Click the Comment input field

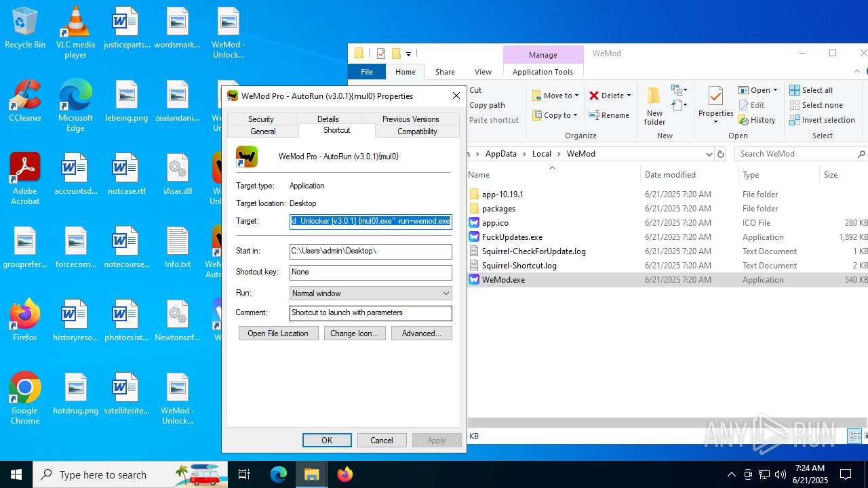tap(370, 313)
